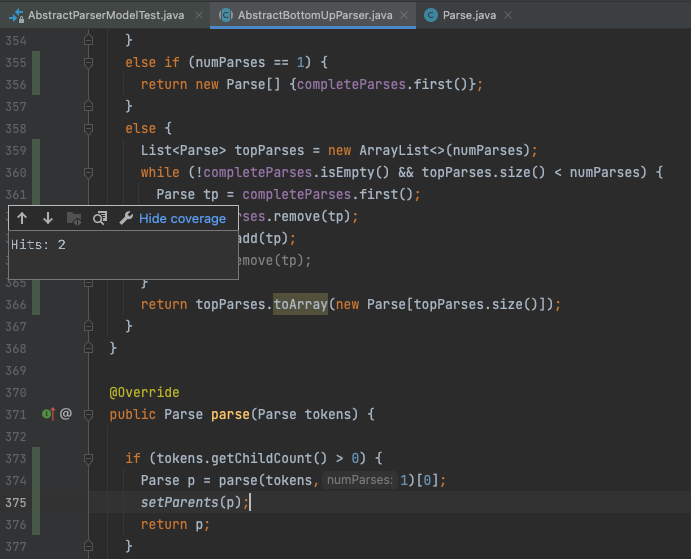Click the AbstractBottomUpParser.java class file icon
Image resolution: width=691 pixels, height=559 pixels.
[226, 15]
